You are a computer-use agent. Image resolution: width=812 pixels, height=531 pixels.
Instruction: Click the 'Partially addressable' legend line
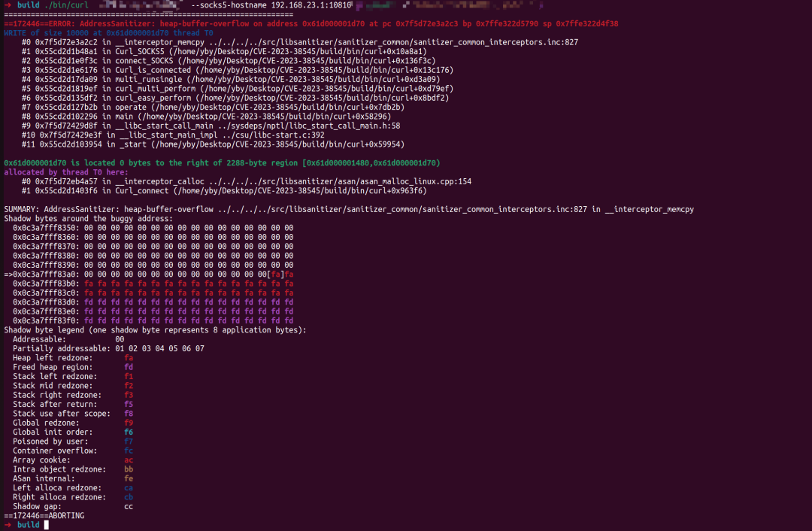[x=108, y=349]
